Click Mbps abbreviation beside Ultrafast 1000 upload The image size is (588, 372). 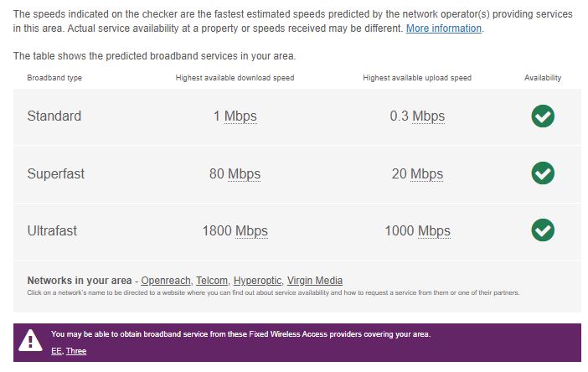(434, 230)
